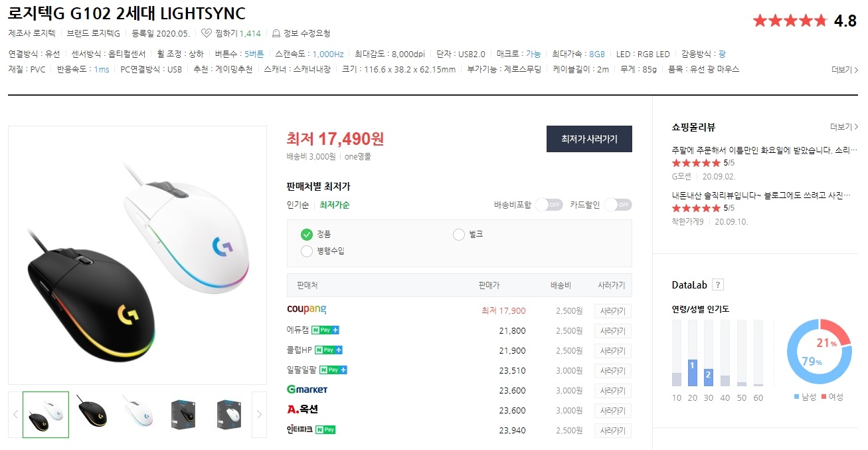This screenshot has height=450, width=868.
Task: Click 사러가기 for the 일팔일팔 row
Action: click(612, 371)
